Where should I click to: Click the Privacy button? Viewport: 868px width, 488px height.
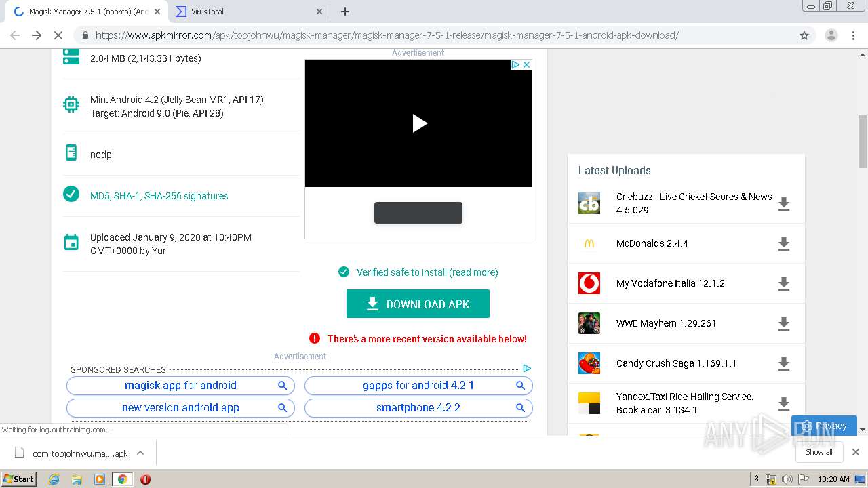tap(824, 426)
